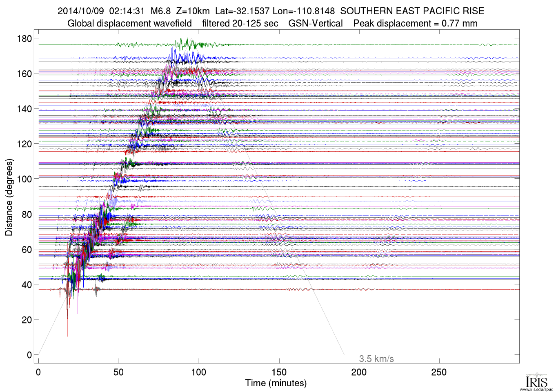
Task: Click the 20 label on distance axis
Action: [x=27, y=320]
